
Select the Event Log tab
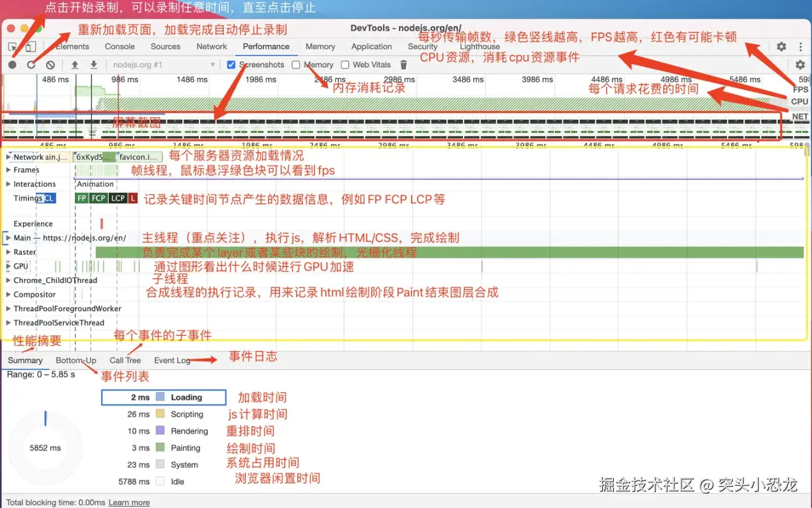172,361
